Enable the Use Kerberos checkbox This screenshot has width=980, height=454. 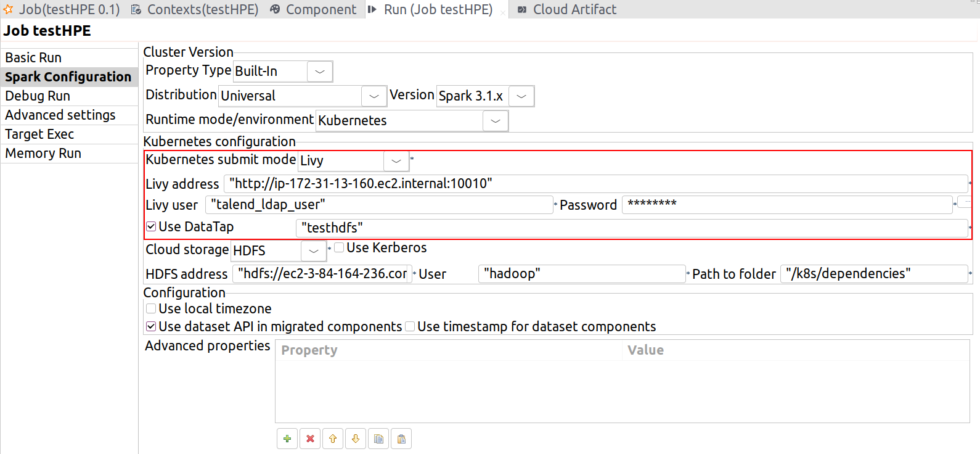click(339, 247)
